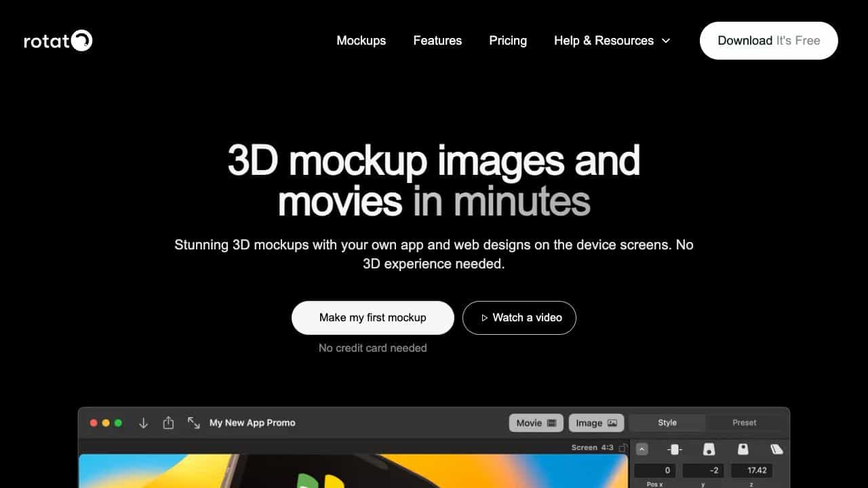Click the share icon in app toolbar
The height and width of the screenshot is (488, 868).
tap(168, 423)
